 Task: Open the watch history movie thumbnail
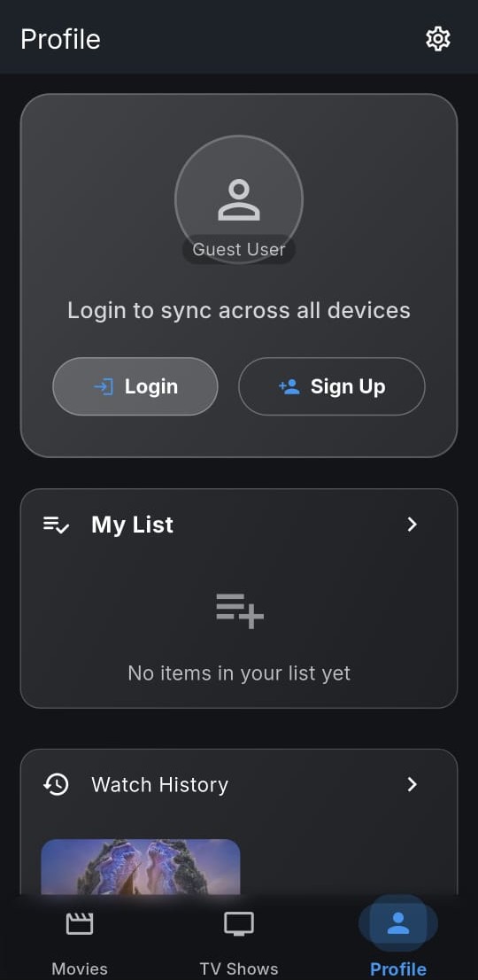coord(141,867)
